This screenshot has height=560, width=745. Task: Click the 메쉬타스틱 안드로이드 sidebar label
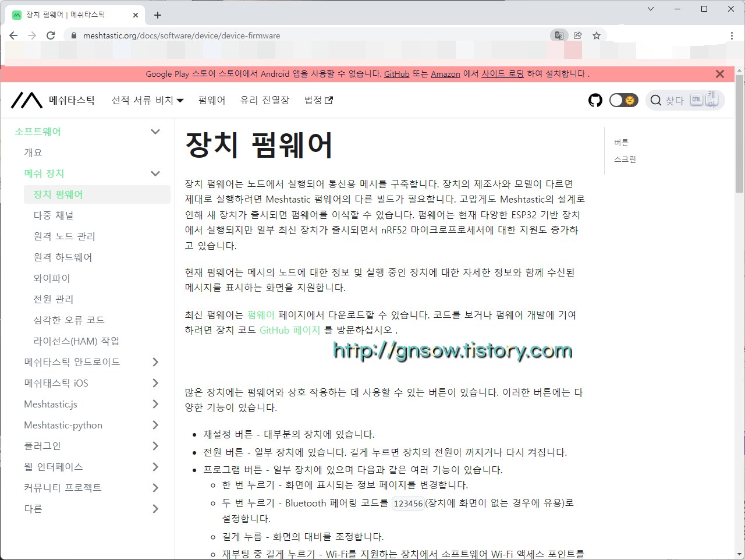point(72,362)
